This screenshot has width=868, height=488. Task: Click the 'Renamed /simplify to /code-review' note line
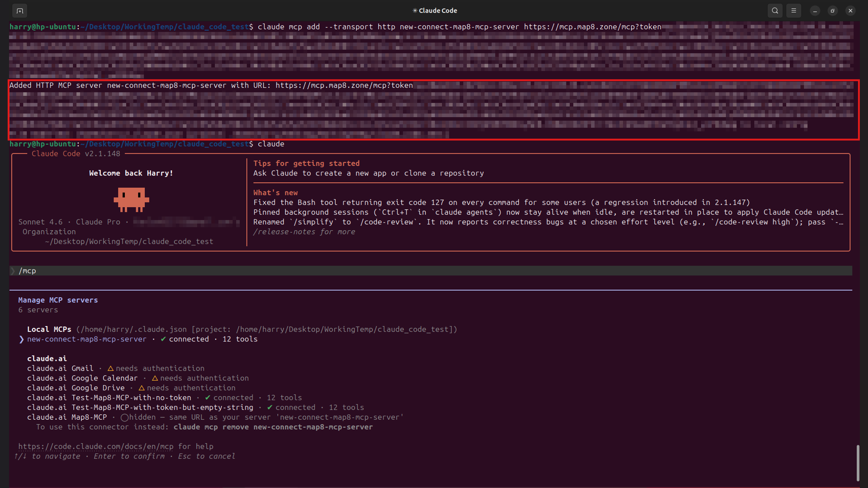tap(548, 222)
